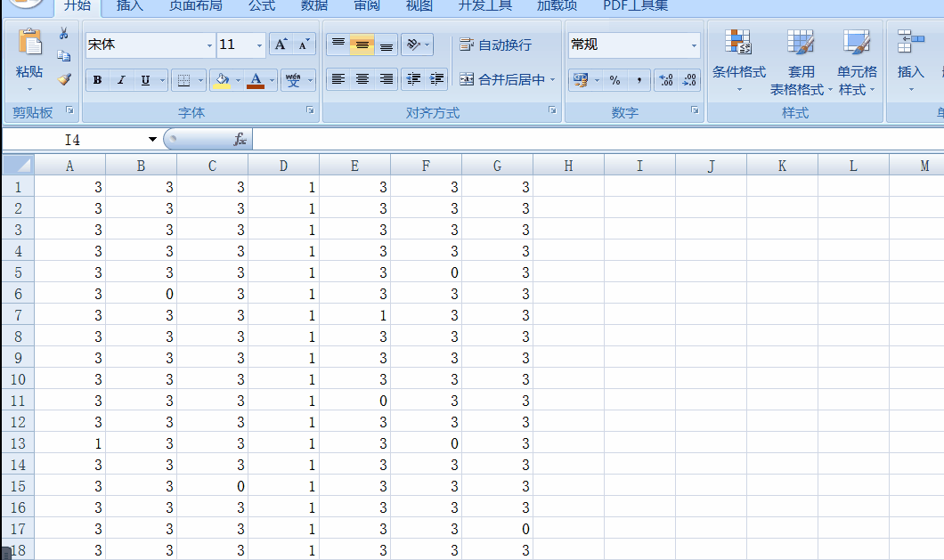The image size is (944, 560).
Task: Select column D header
Action: pos(283,166)
